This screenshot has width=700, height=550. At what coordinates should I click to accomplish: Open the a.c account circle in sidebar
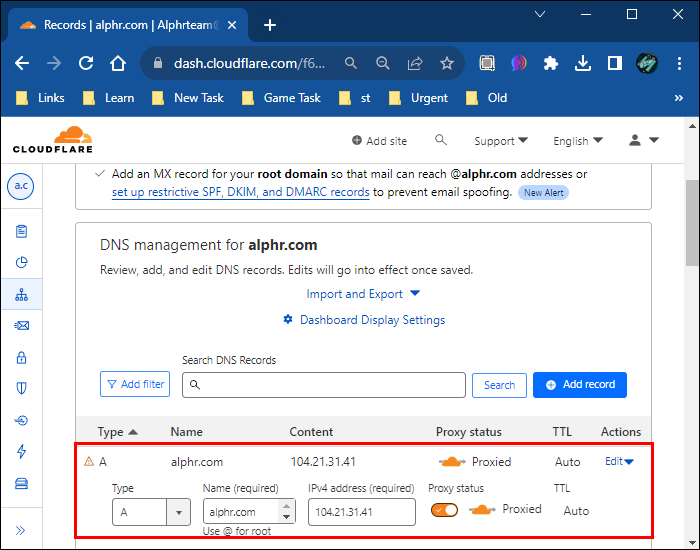tap(21, 186)
